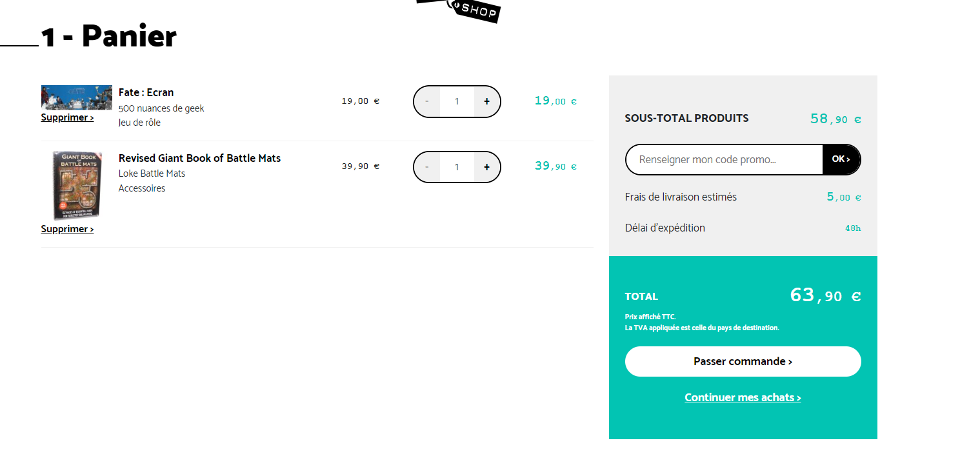The height and width of the screenshot is (465, 980).
Task: Open the Giant Book of Battle Mats thumbnail
Action: click(x=76, y=185)
